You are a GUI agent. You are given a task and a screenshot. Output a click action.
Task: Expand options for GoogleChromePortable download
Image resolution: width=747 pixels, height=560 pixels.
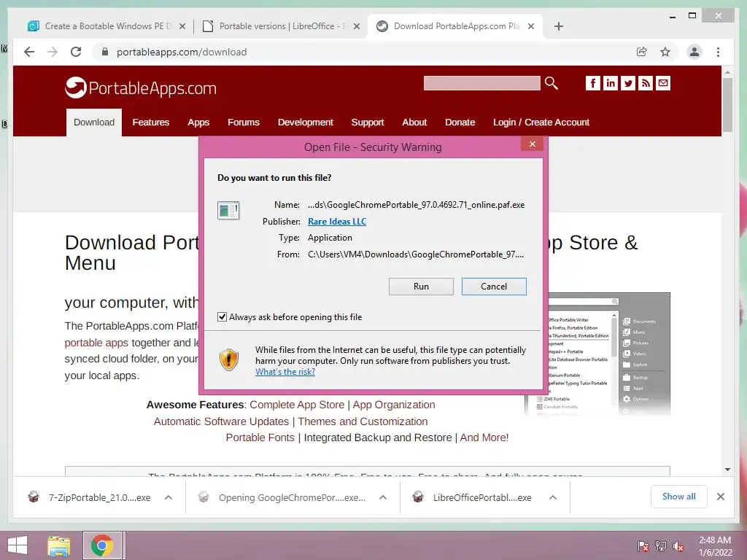pos(382,497)
